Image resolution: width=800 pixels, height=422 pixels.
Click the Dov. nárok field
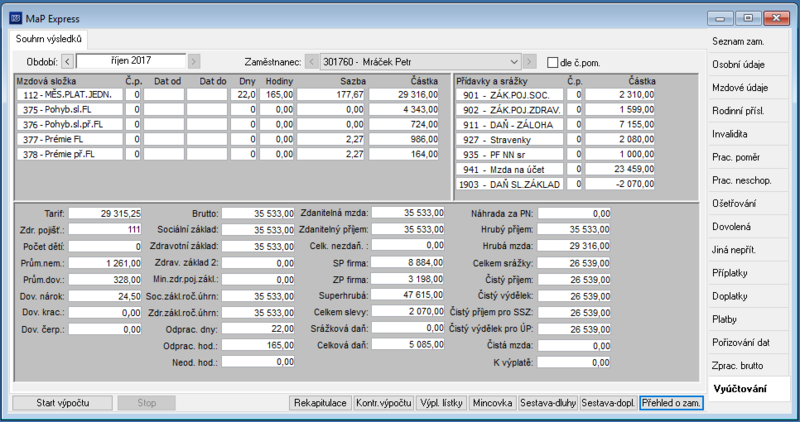tap(105, 296)
